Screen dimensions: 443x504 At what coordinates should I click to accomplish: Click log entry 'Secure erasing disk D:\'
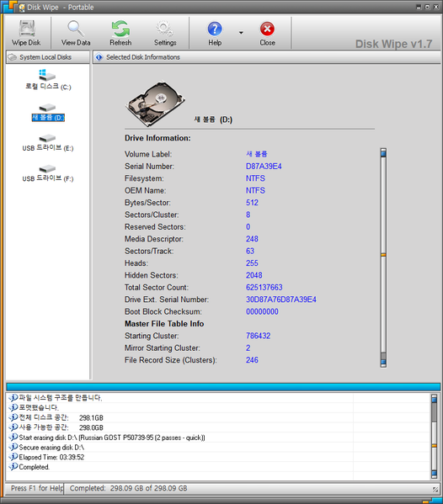(x=51, y=448)
